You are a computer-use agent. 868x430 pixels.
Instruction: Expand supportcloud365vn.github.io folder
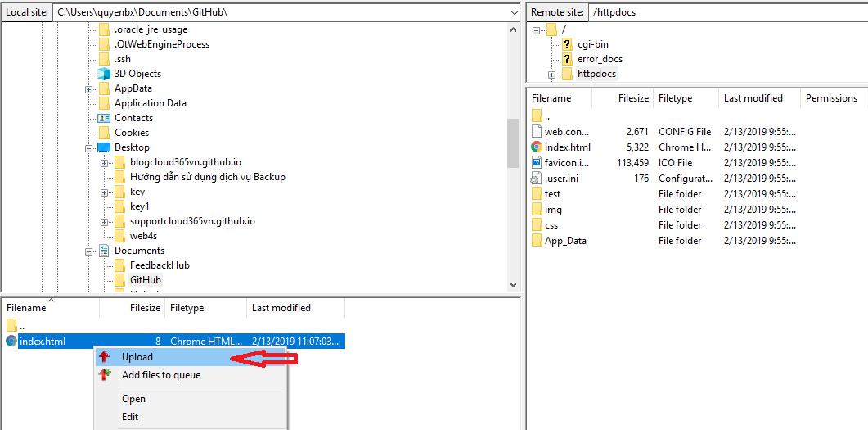click(104, 222)
